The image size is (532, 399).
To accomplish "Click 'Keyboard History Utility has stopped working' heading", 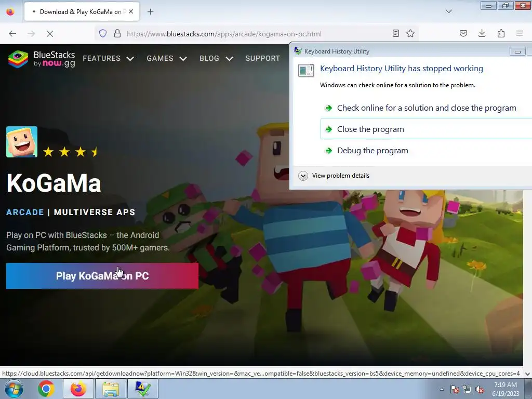I will 402,69.
